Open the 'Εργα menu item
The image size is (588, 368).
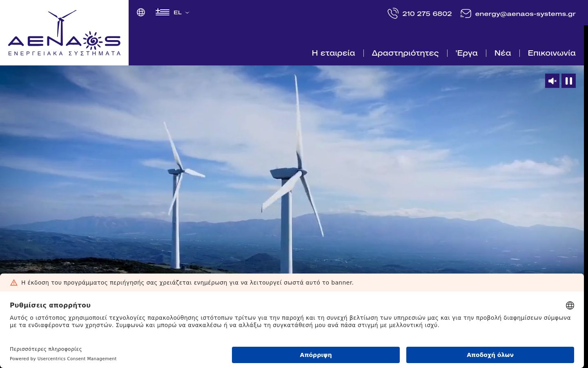(x=466, y=53)
